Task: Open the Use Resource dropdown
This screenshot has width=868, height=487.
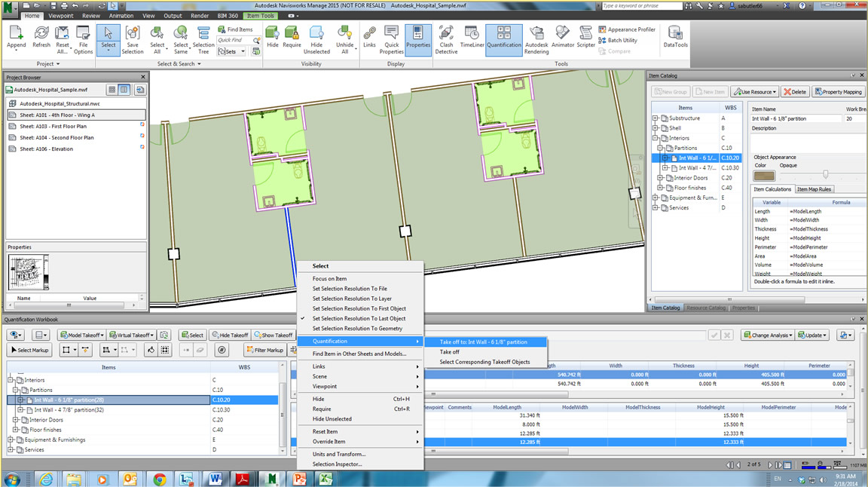Action: [x=754, y=92]
